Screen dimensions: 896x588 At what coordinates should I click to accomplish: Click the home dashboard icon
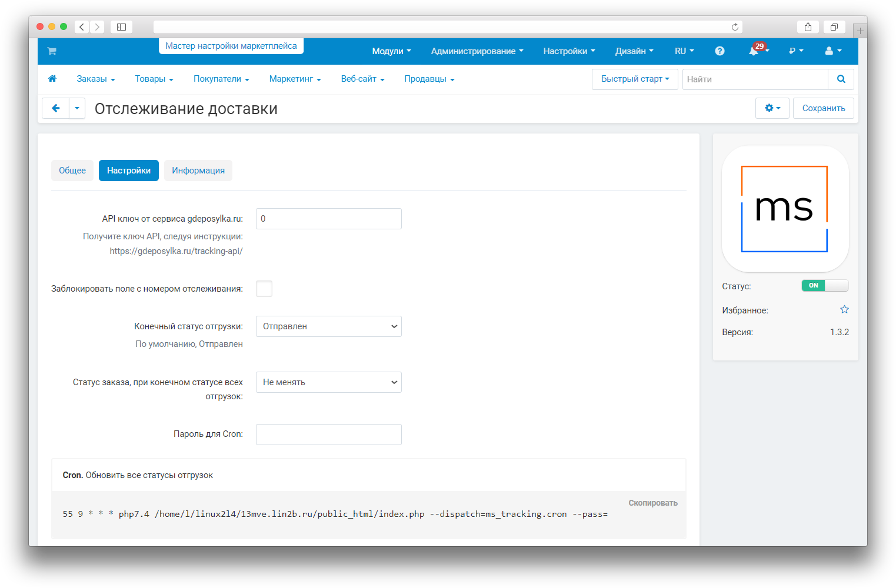pos(52,79)
